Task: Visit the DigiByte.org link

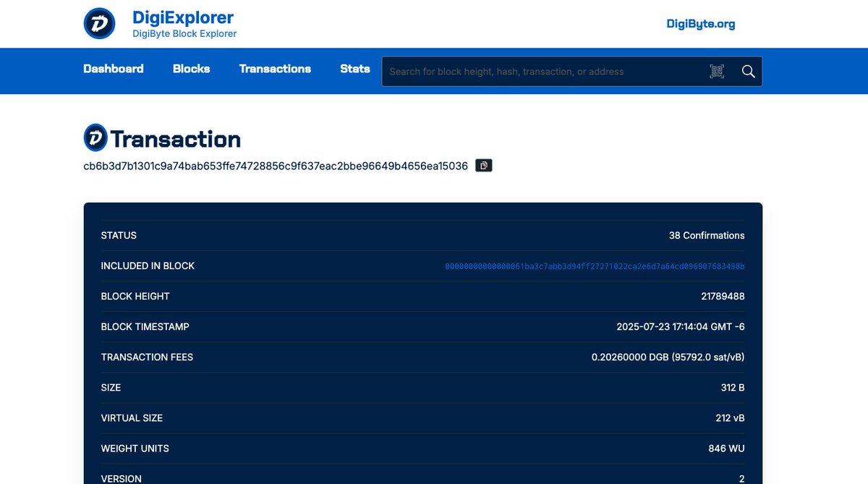Action: pyautogui.click(x=701, y=24)
